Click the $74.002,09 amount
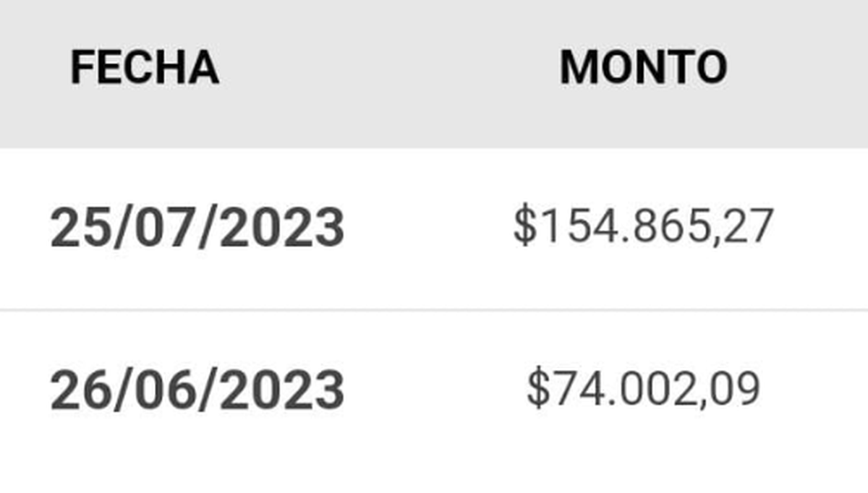 (643, 389)
